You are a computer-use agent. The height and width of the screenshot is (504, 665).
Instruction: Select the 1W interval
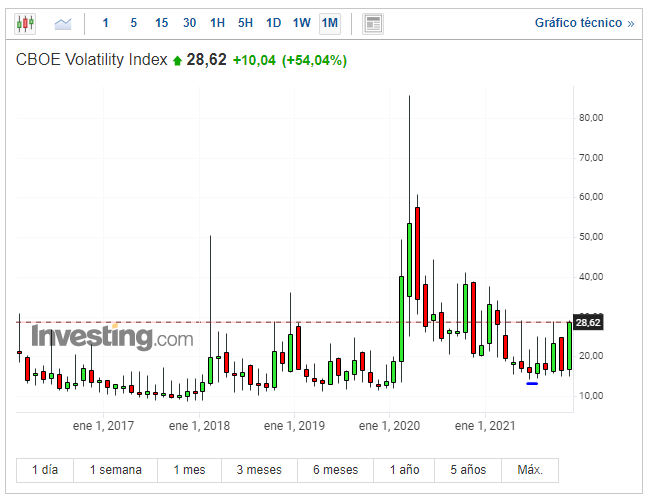coord(302,23)
